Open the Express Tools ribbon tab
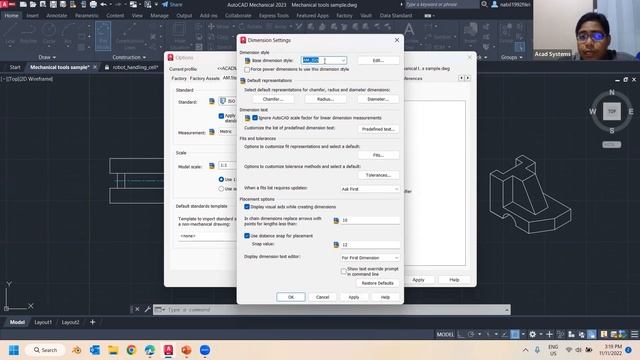Viewport: 640px width, 360px height. pos(274,16)
